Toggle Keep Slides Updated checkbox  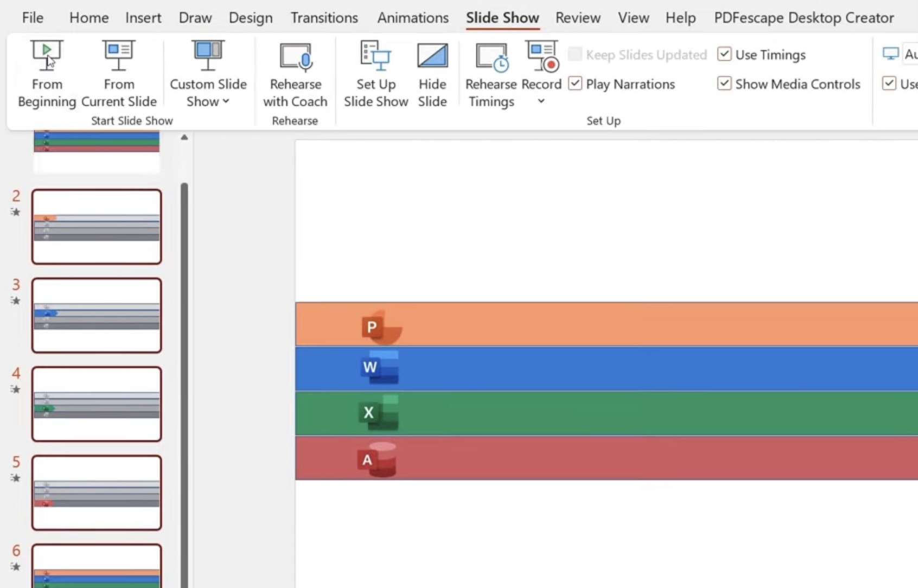(575, 54)
